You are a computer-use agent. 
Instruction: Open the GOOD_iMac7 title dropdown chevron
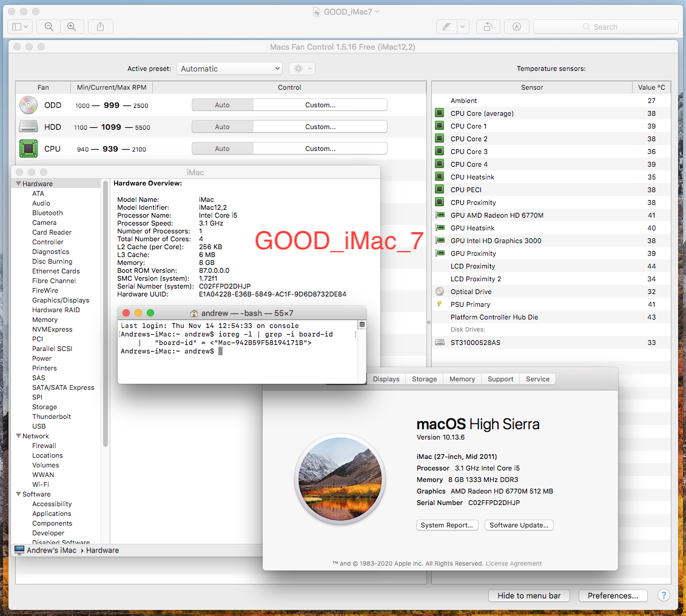(377, 12)
